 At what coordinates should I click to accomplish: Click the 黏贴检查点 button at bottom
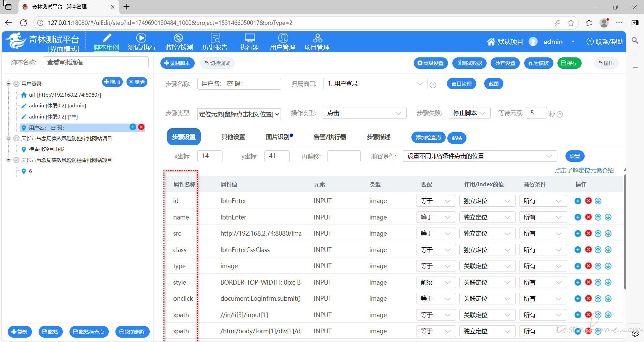[89, 332]
